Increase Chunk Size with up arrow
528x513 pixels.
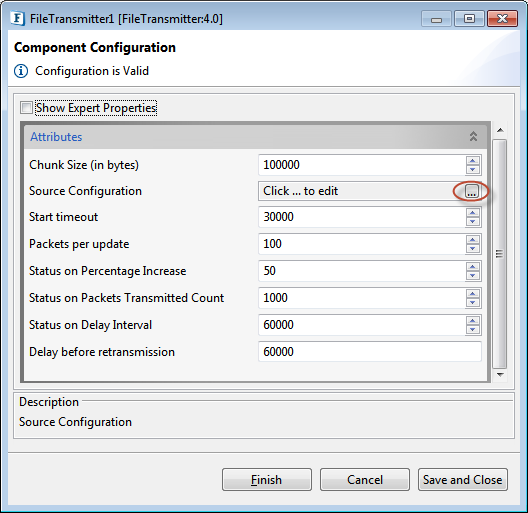[x=472, y=161]
